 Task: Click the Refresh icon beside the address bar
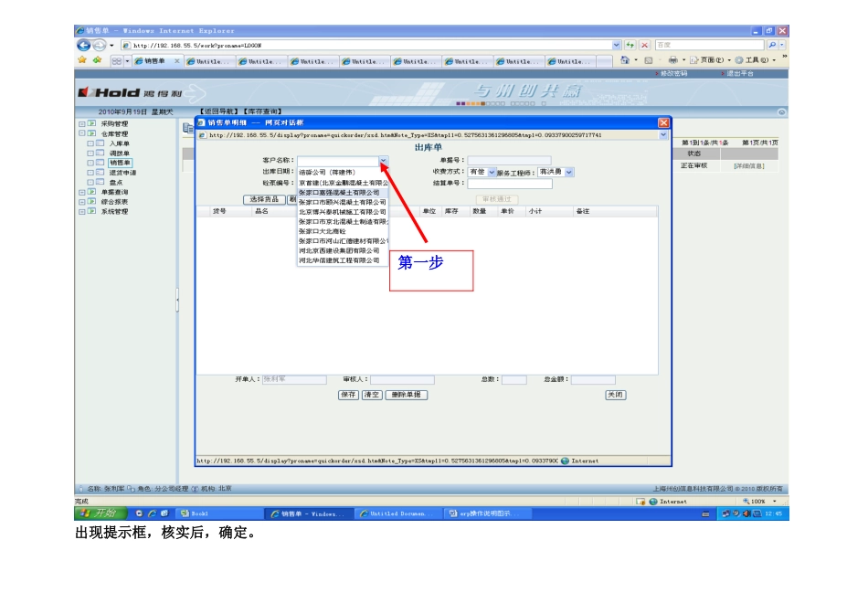tap(630, 45)
